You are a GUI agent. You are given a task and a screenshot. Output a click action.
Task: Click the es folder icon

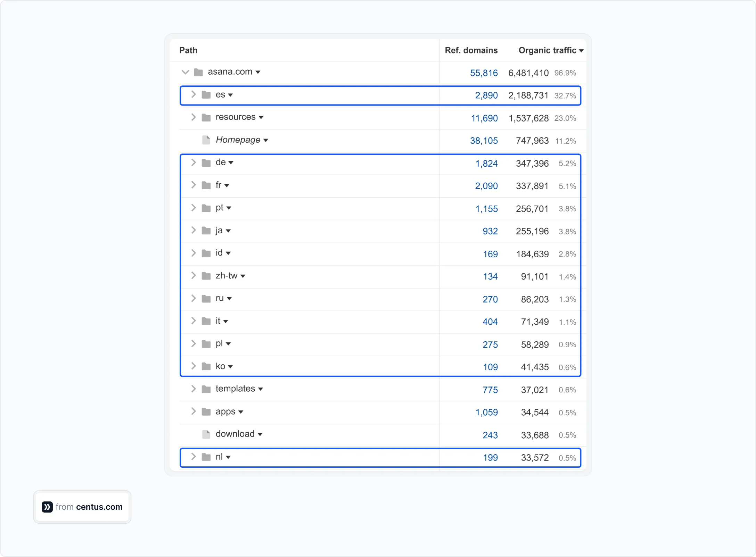tap(206, 94)
